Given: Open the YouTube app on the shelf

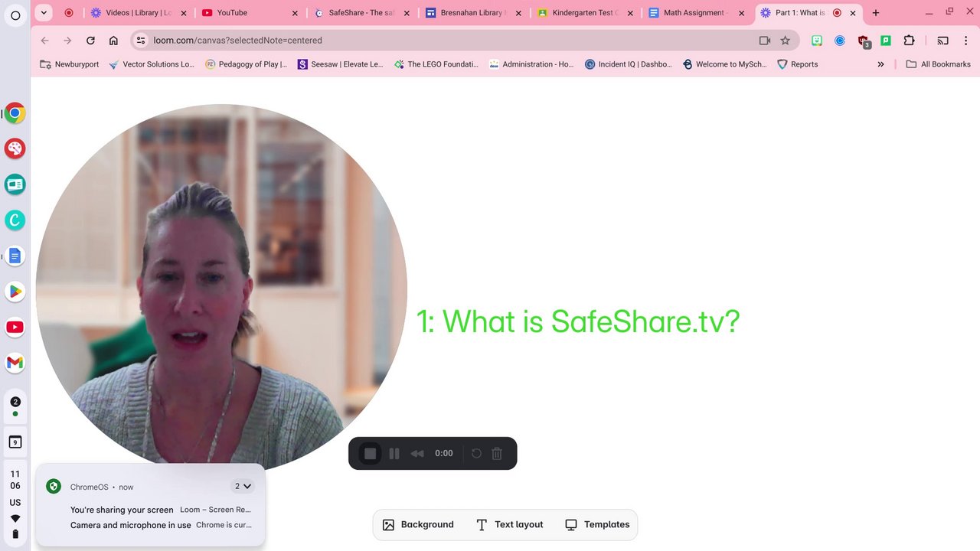Looking at the screenshot, I should tap(15, 327).
